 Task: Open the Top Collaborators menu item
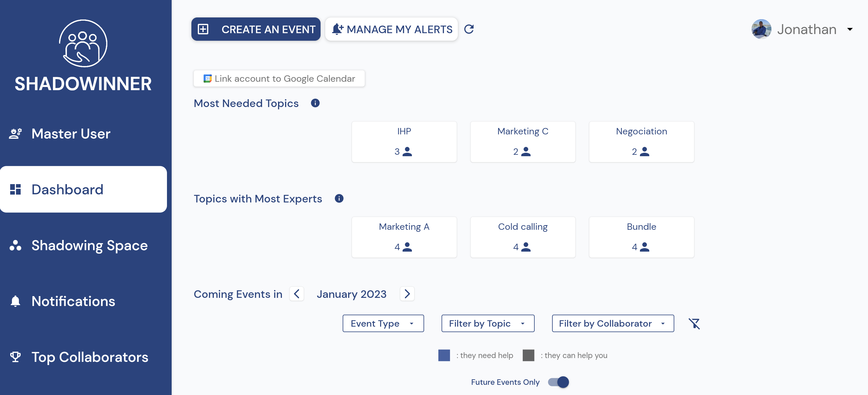[x=83, y=357]
